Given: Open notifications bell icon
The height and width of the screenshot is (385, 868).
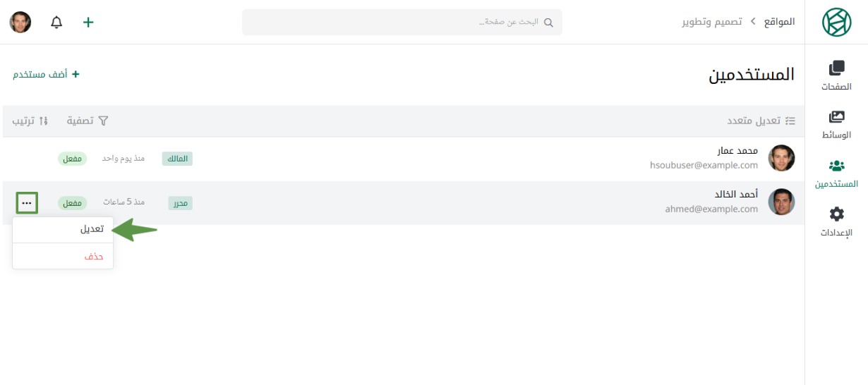Looking at the screenshot, I should tap(56, 22).
